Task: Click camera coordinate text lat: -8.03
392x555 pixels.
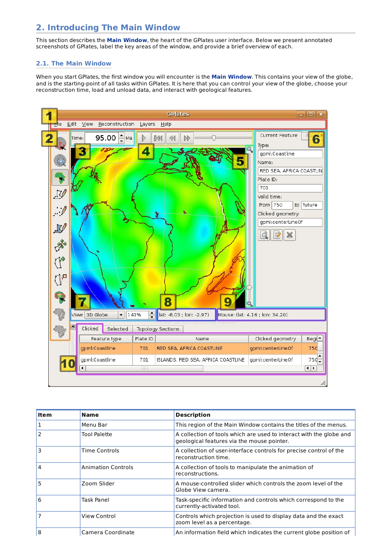Action: [184, 315]
